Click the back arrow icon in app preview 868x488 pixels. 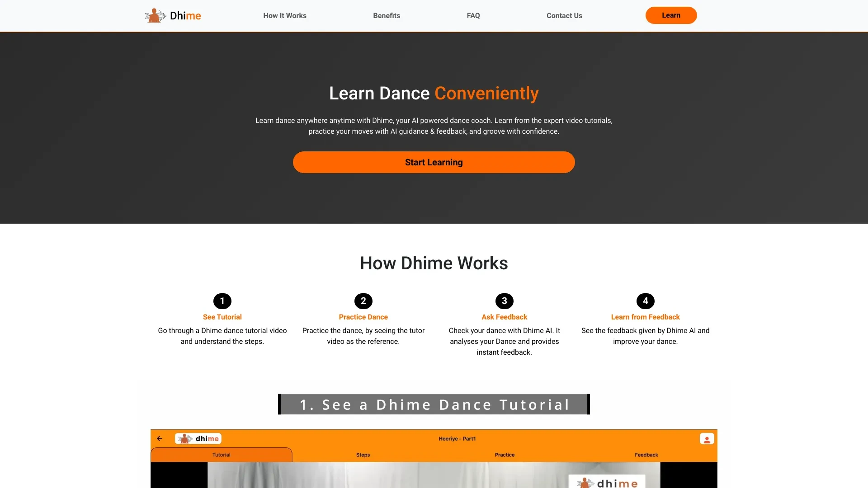[x=159, y=439]
